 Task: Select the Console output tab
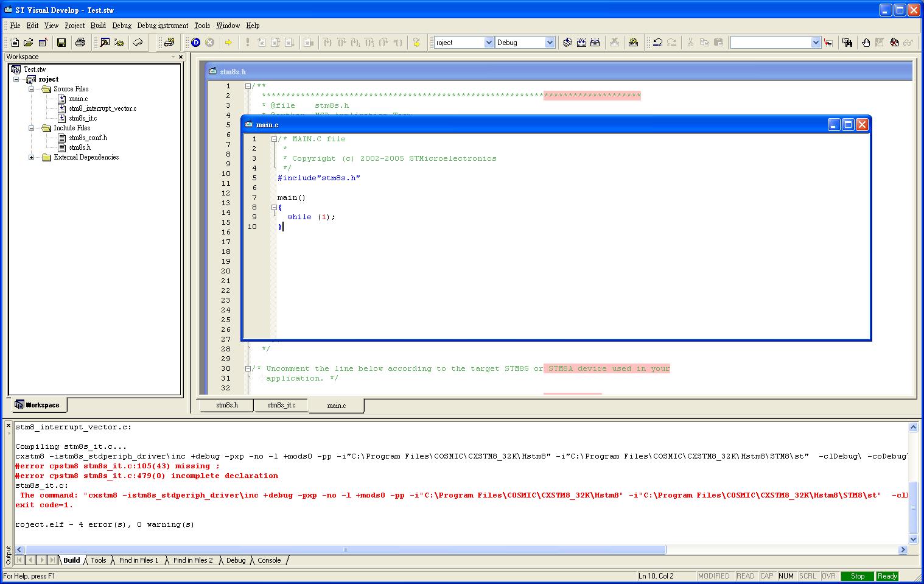[x=269, y=560]
